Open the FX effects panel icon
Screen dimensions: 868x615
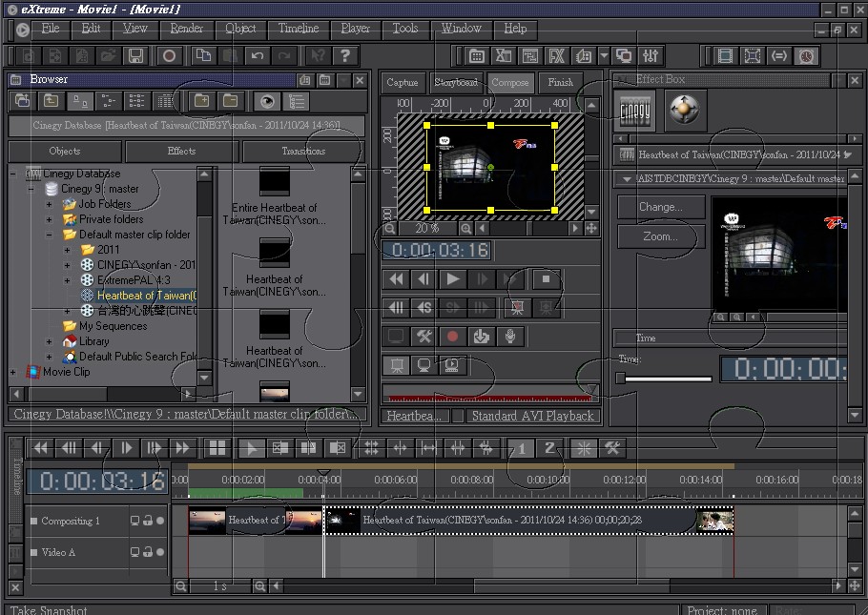[x=556, y=56]
